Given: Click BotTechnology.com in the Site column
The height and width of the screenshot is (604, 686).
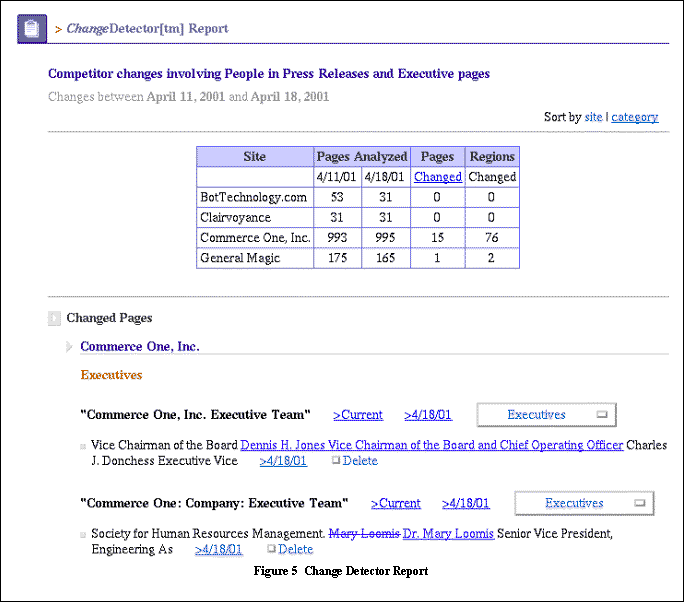Looking at the screenshot, I should click(x=253, y=197).
